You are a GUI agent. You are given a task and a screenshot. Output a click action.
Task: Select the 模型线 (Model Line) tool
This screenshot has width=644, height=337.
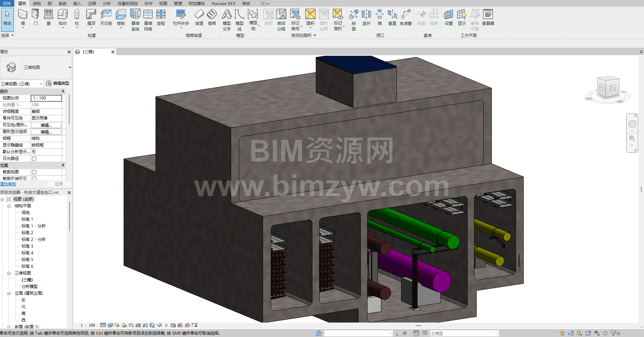(240, 20)
